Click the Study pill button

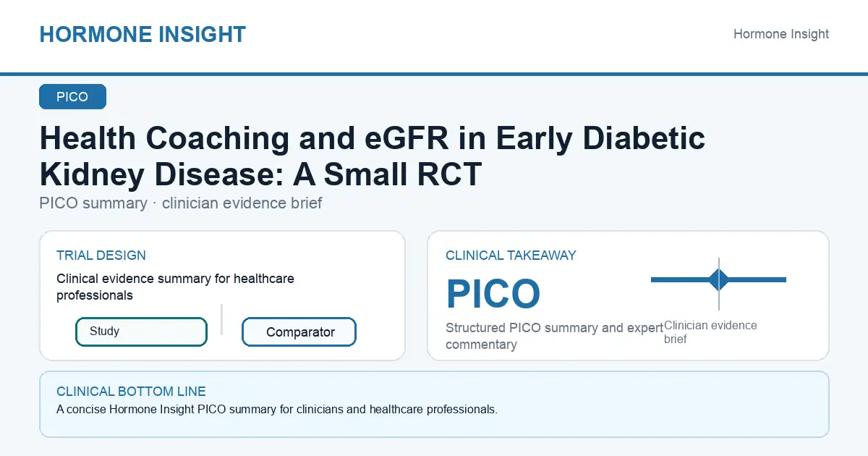click(141, 332)
